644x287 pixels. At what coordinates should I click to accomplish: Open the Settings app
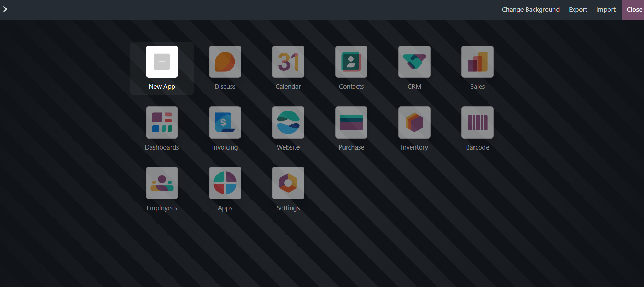tap(288, 183)
